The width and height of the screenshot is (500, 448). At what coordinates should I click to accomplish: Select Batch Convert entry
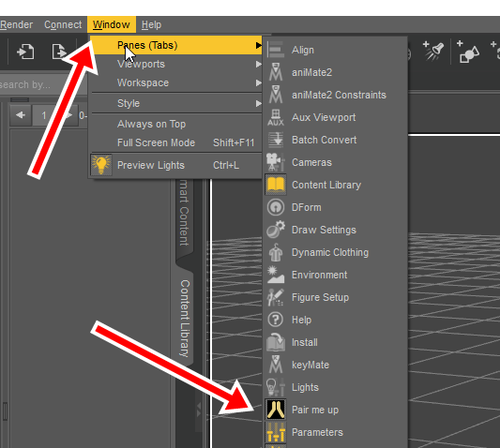(336, 140)
